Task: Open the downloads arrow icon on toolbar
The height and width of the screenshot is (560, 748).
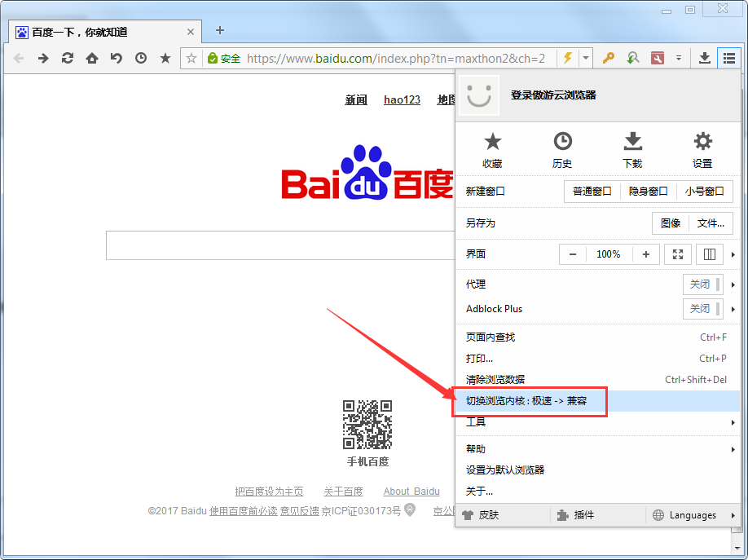Action: [x=703, y=58]
